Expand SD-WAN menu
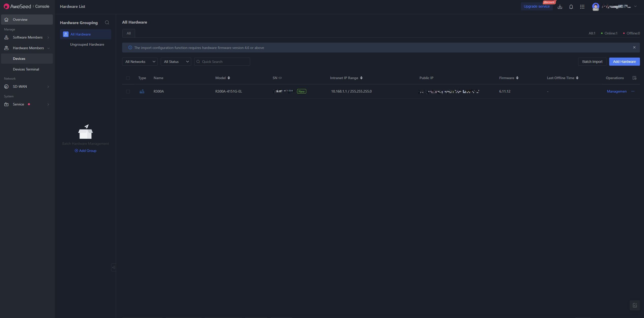 [x=27, y=86]
